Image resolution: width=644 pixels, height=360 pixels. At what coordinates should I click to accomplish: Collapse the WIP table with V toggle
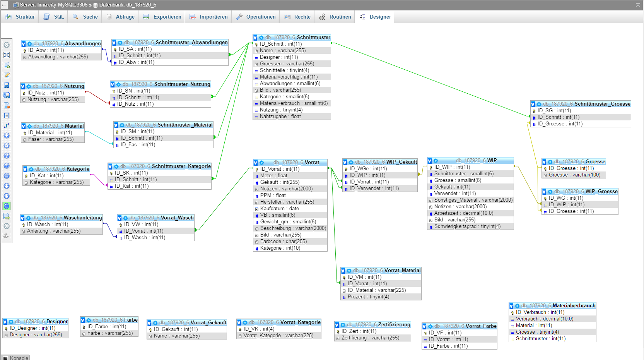(430, 161)
